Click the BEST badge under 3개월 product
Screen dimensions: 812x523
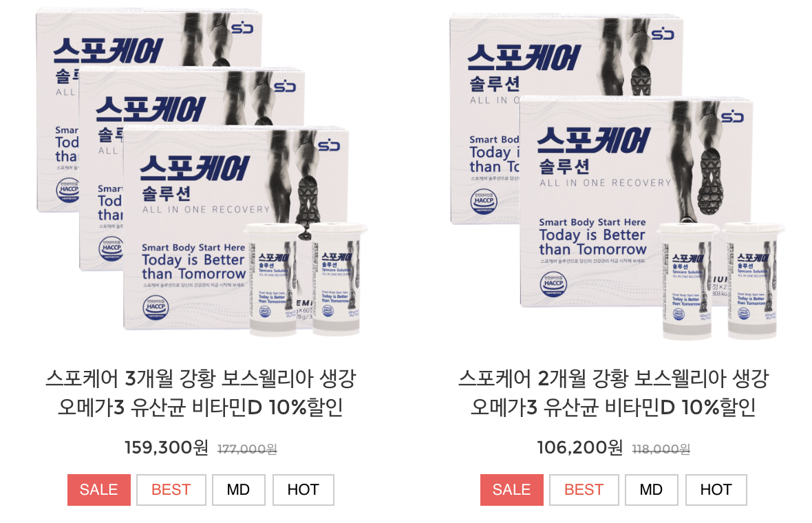171,489
